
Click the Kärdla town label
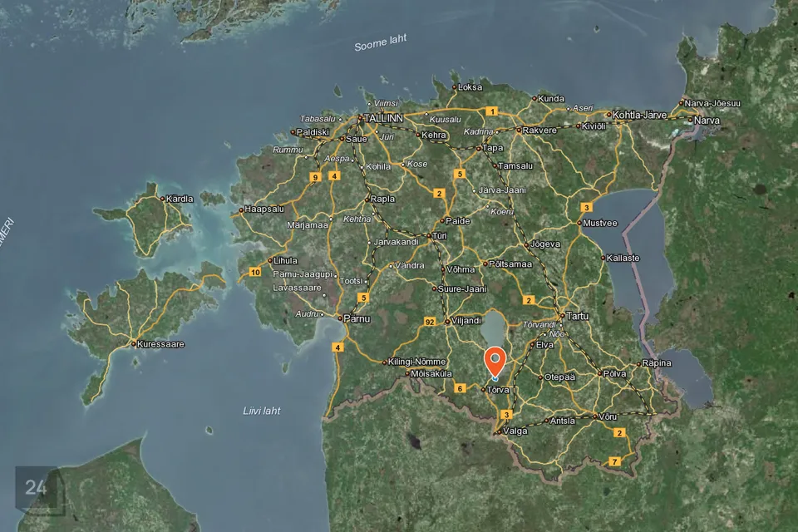click(x=180, y=199)
